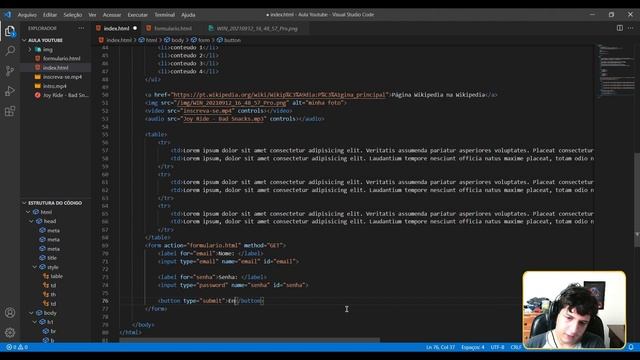
Task: Open the Acessar menu
Action: (x=112, y=15)
